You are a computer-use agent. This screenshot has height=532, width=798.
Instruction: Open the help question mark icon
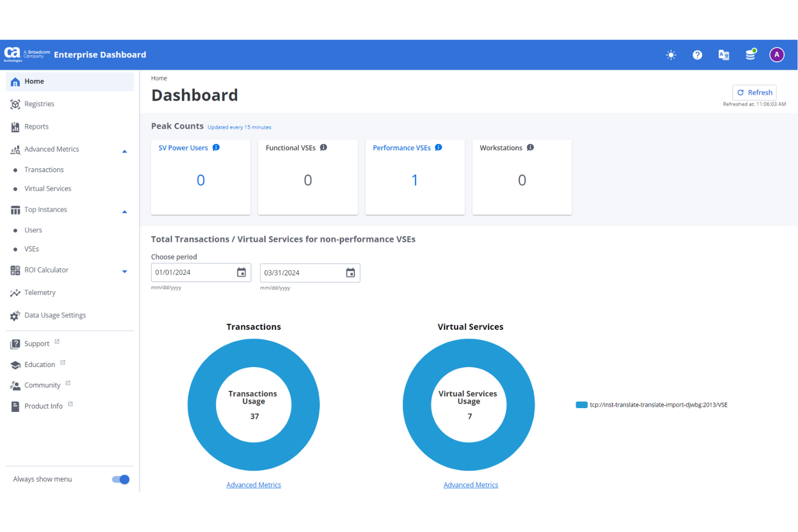(697, 55)
